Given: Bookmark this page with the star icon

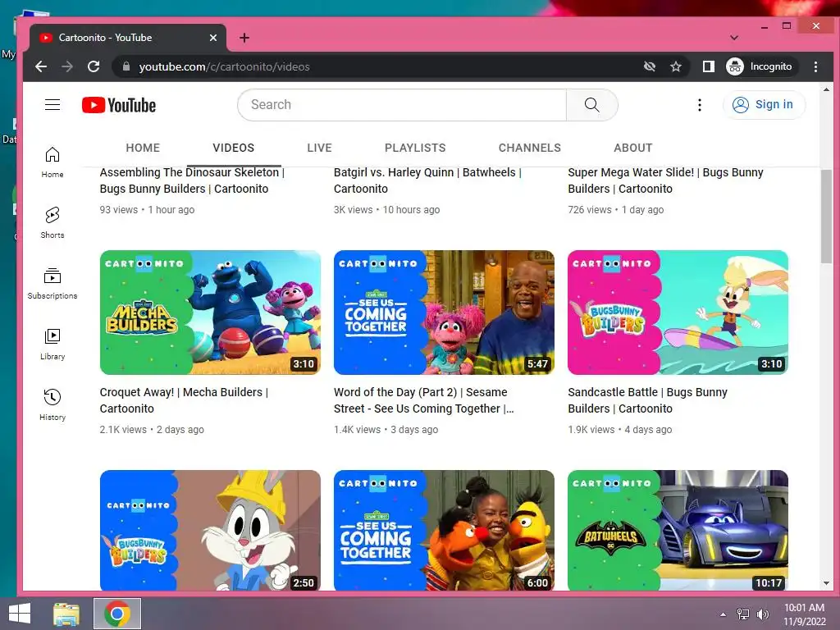Looking at the screenshot, I should coord(676,66).
